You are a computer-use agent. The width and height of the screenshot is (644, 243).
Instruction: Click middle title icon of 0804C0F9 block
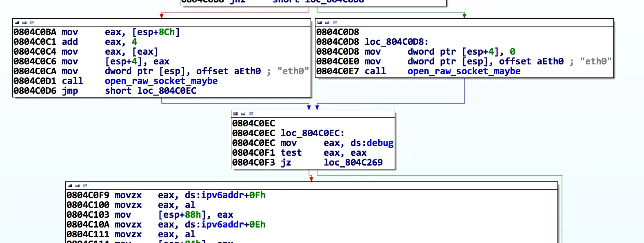[x=78, y=186]
